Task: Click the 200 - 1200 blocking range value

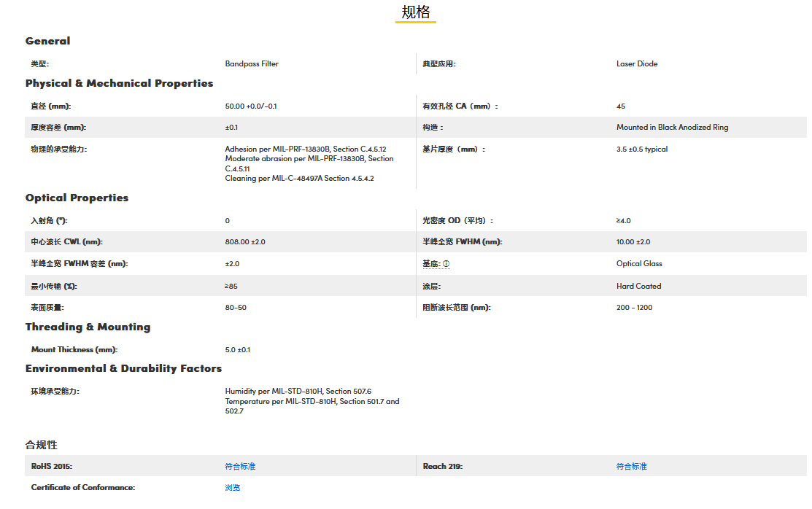Action: click(635, 308)
